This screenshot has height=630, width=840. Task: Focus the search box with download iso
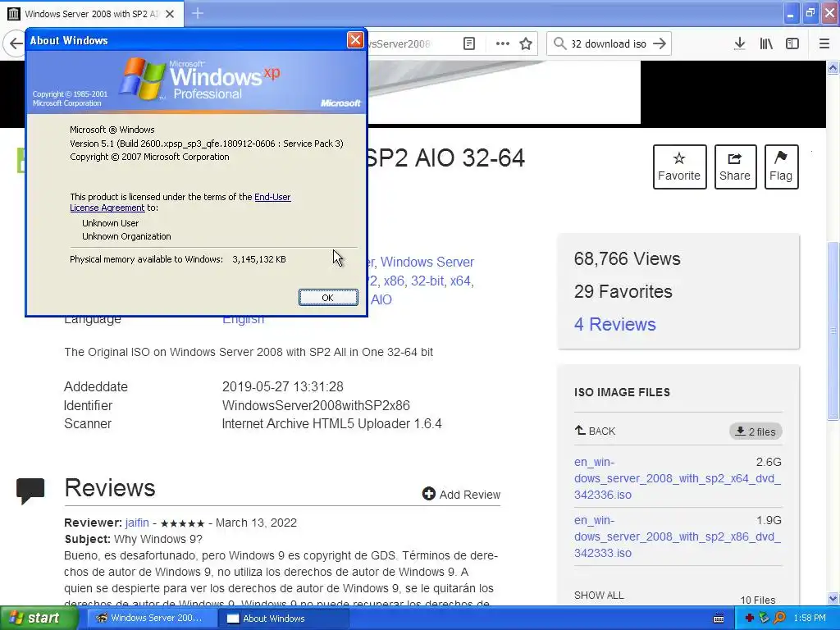609,44
